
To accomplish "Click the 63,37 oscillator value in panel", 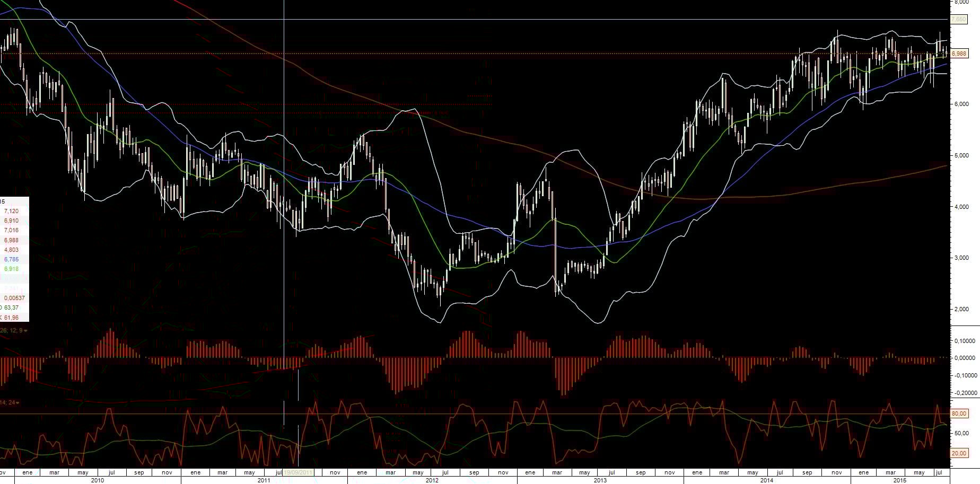I will click(x=11, y=307).
